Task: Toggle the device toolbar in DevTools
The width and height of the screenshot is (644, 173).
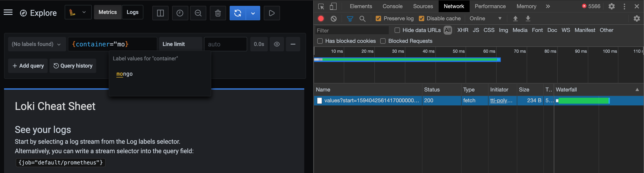Action: coord(333,6)
